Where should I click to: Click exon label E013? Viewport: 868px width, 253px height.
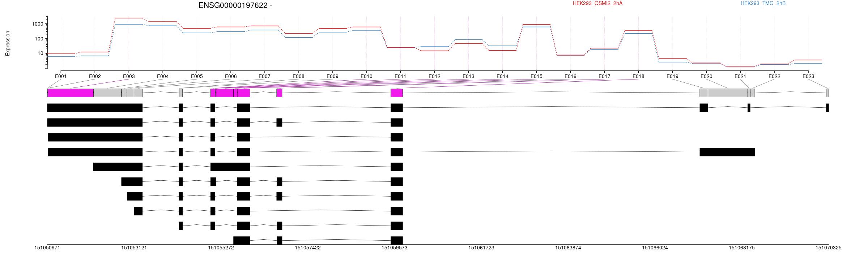click(468, 76)
